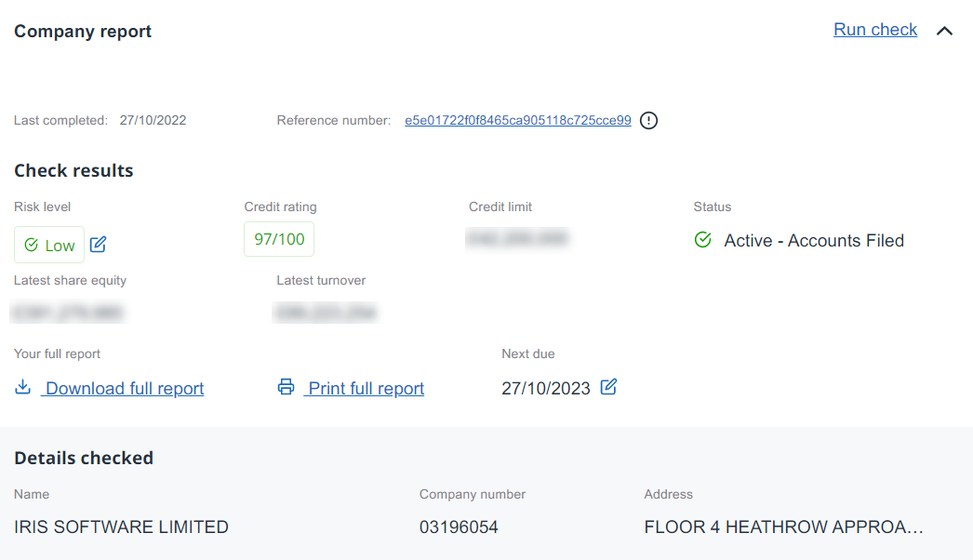Click the Active - Accounts Filed status text

tap(814, 241)
